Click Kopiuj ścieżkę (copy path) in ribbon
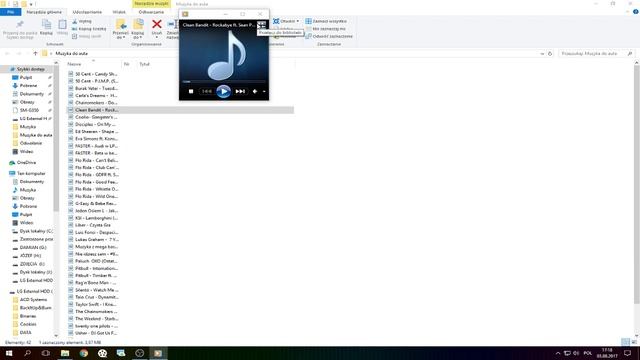The image size is (640, 360). (89, 29)
